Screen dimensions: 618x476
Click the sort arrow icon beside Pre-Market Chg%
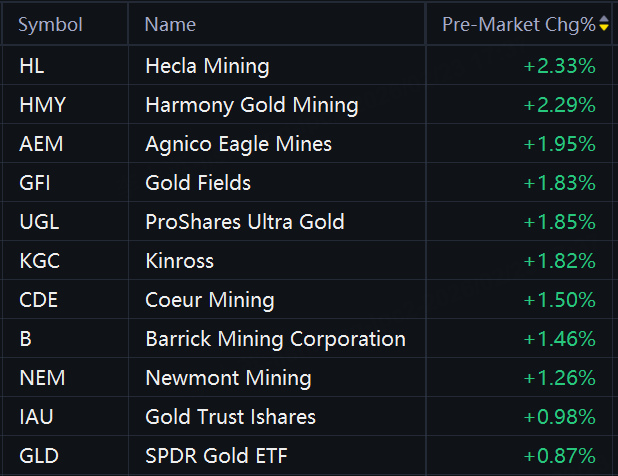(604, 25)
